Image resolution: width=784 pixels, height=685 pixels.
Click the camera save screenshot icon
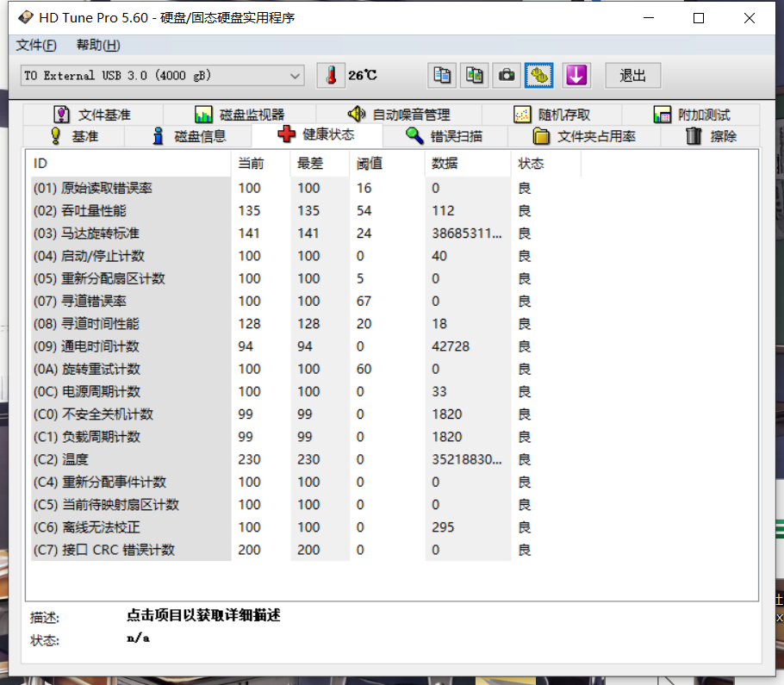(507, 76)
